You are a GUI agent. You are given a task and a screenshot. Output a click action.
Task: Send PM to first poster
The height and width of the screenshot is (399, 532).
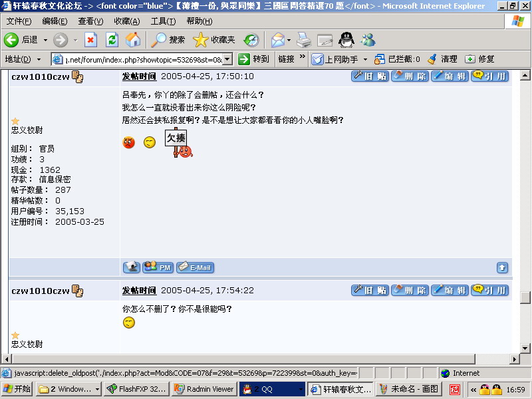tap(158, 267)
